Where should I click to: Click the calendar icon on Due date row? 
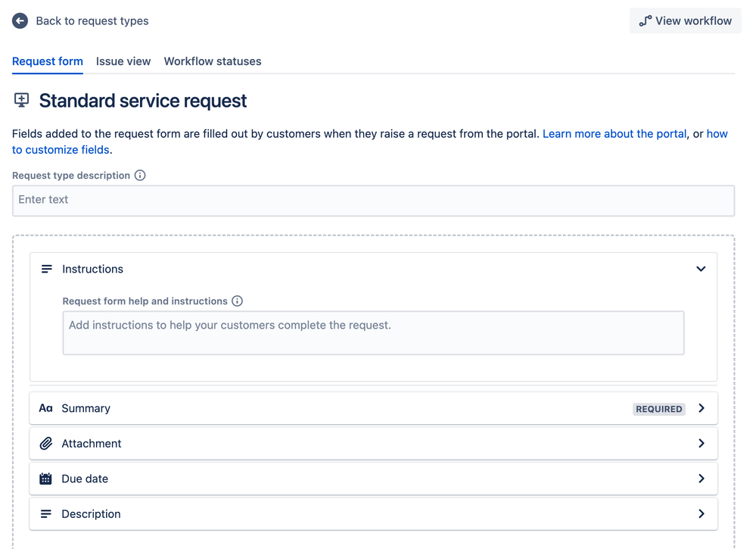pos(45,479)
